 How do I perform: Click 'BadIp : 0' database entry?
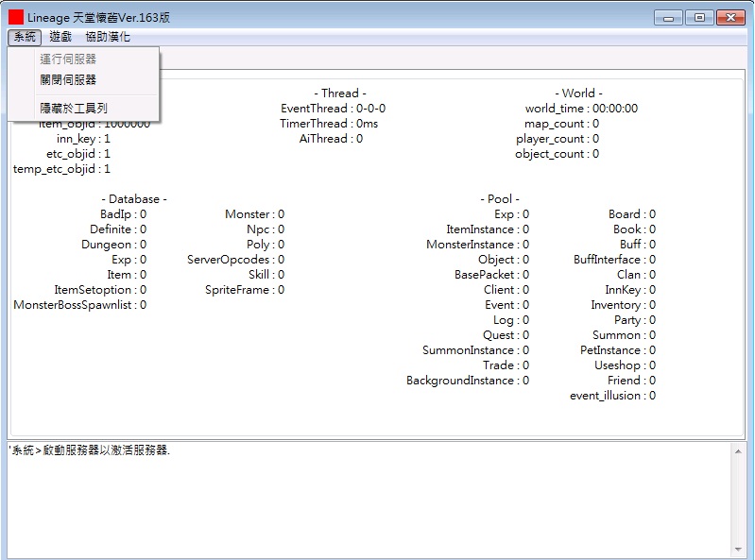(123, 214)
